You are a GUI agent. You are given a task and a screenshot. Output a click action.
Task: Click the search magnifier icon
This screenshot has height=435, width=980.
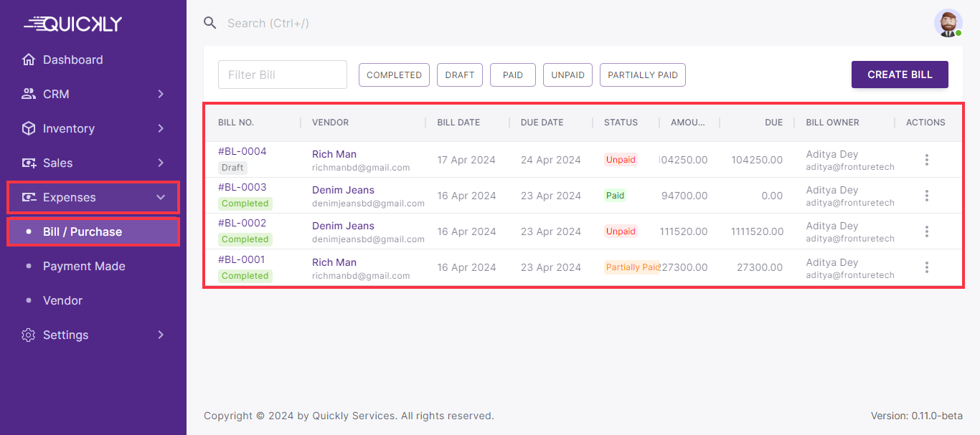[210, 23]
